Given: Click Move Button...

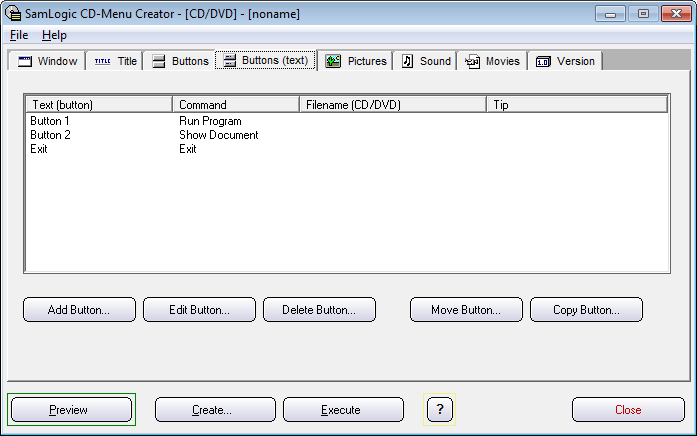Looking at the screenshot, I should [x=466, y=310].
